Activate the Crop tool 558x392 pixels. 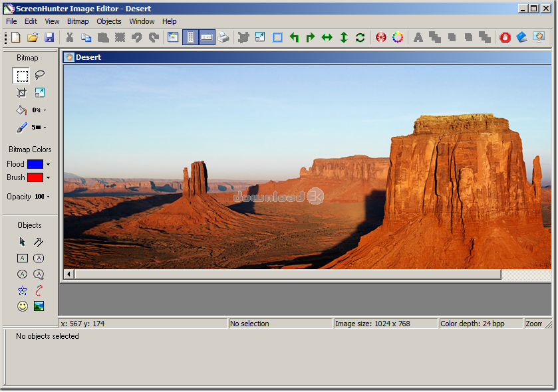coord(22,92)
